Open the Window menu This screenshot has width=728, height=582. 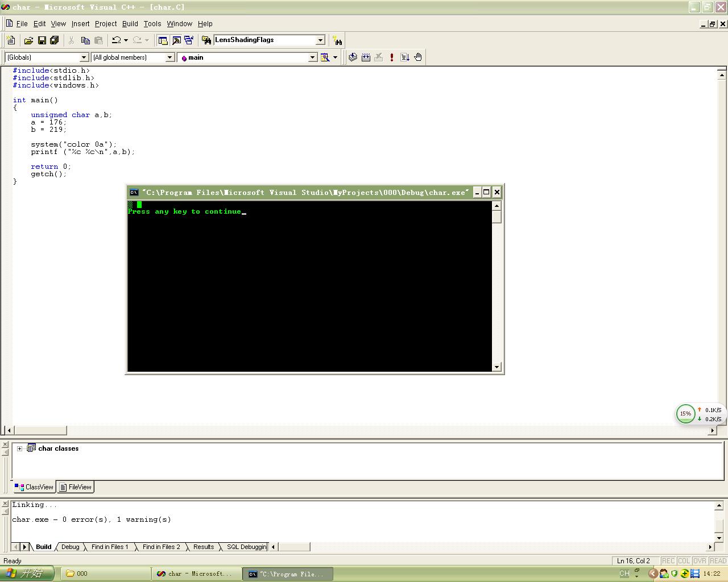click(x=180, y=24)
